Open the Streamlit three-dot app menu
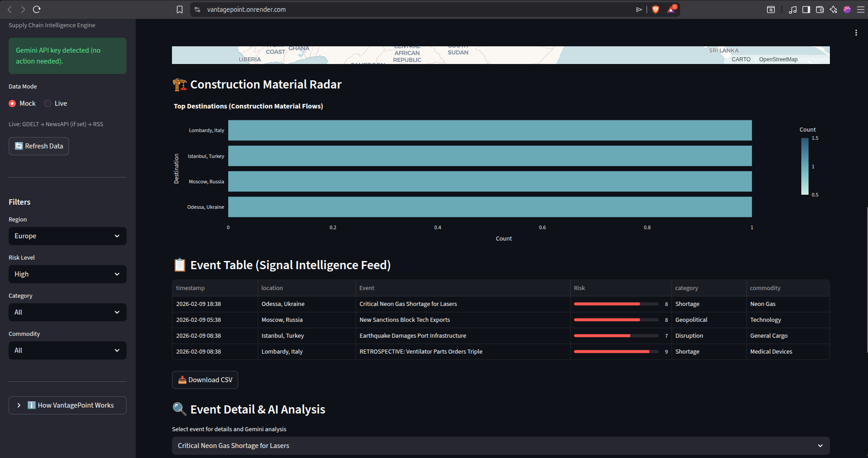The image size is (868, 458). [x=856, y=33]
